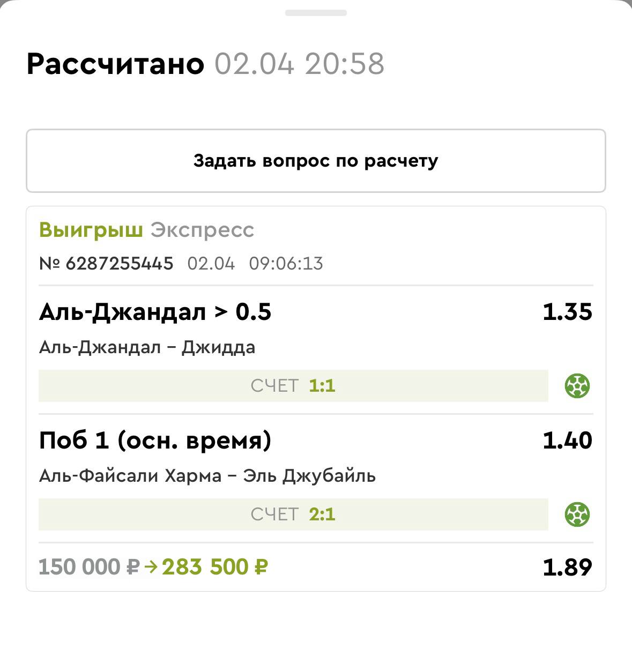Click the green "Выигрыш" status label
Image resolution: width=632 pixels, height=672 pixels.
coord(91,230)
